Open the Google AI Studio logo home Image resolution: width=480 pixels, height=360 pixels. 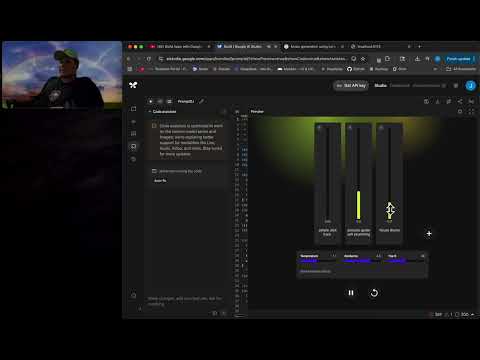[x=133, y=85]
